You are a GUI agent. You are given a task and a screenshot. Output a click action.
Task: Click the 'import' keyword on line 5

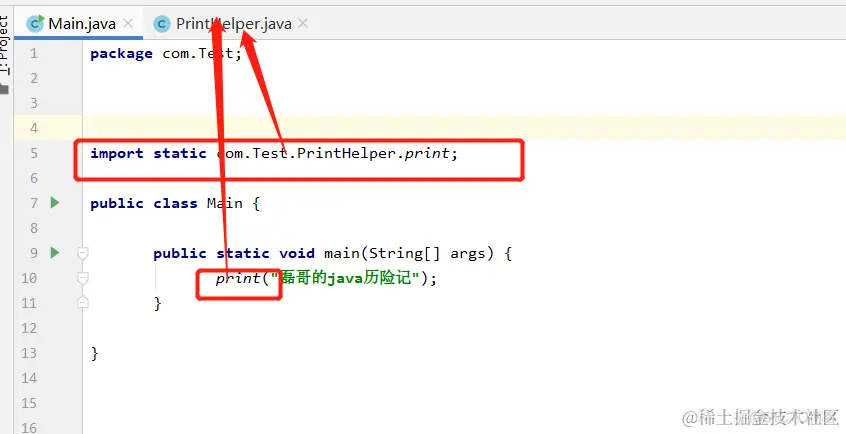click(x=117, y=153)
